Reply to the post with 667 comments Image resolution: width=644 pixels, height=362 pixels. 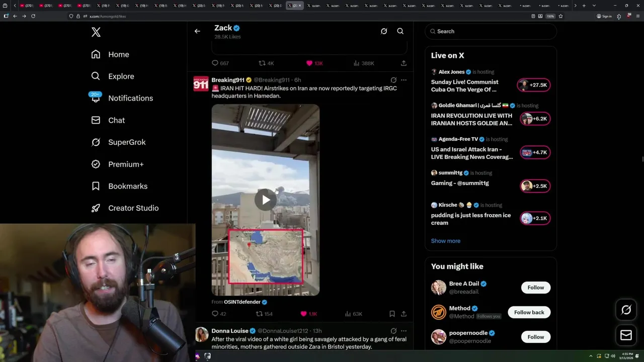[220, 63]
